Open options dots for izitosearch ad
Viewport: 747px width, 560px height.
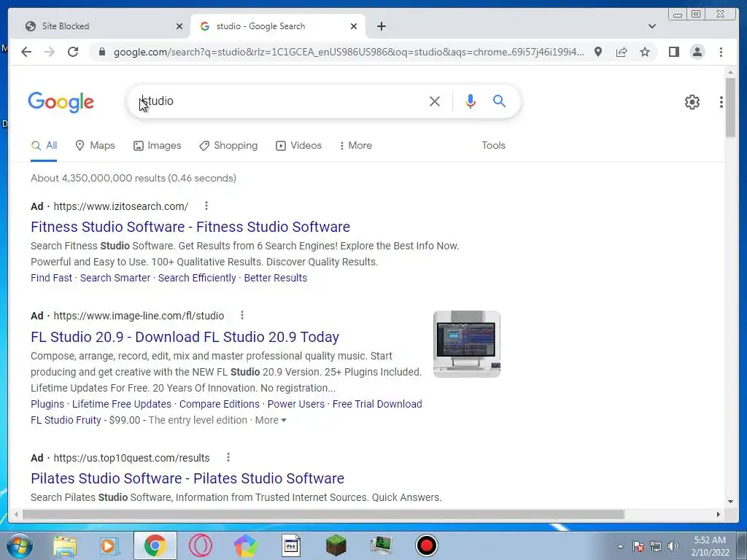pos(206,206)
